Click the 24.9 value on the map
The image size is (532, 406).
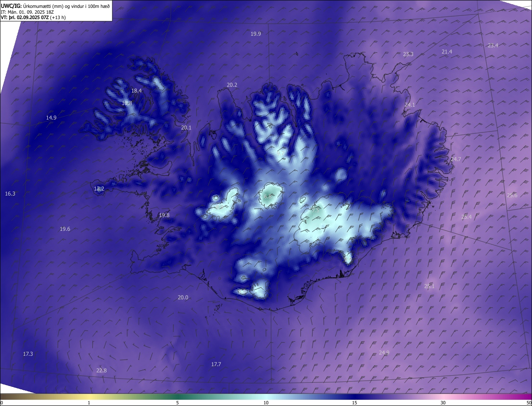384,352
